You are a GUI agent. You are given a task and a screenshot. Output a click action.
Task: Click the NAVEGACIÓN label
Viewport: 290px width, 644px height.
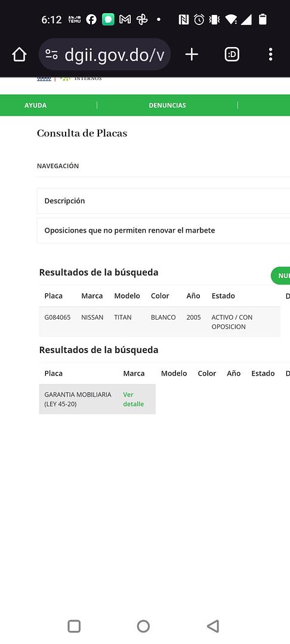(x=58, y=166)
